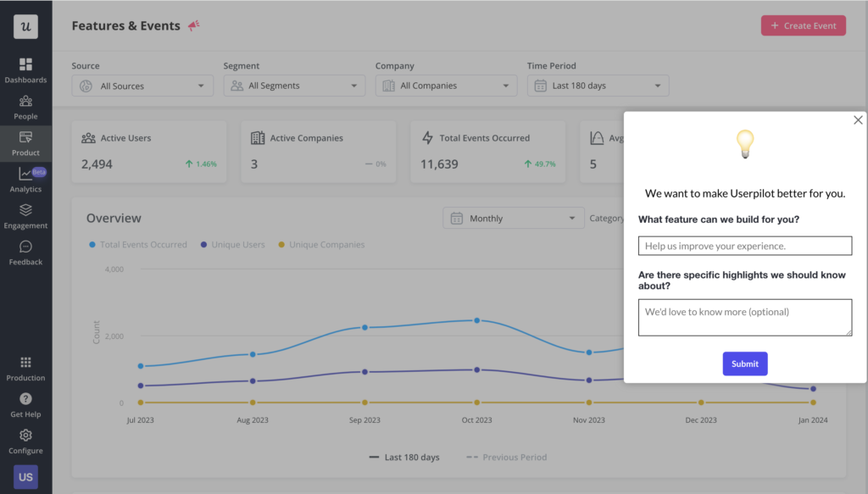Select the People icon in the sidebar
The width and height of the screenshot is (868, 494).
[x=25, y=105]
